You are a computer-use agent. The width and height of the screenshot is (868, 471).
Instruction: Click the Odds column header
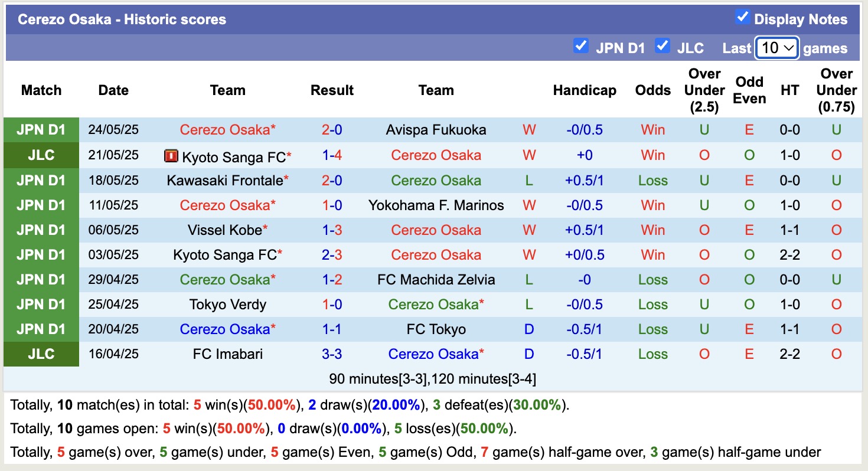coord(652,90)
